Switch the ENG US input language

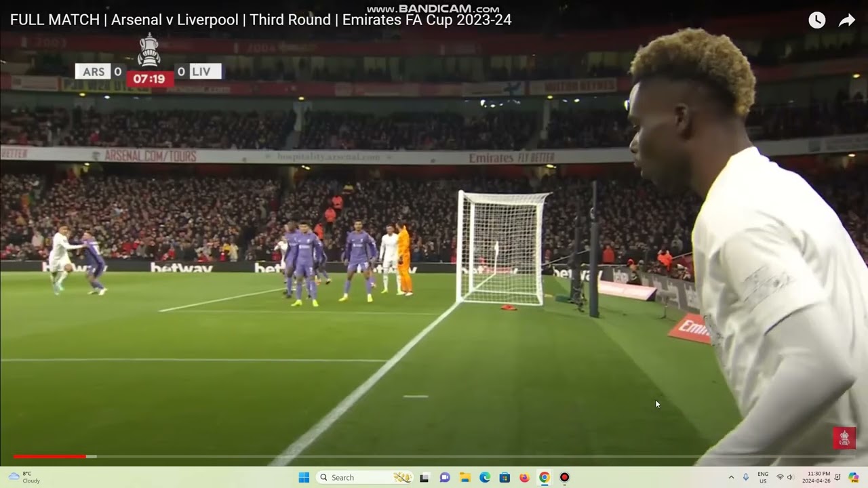click(x=763, y=477)
